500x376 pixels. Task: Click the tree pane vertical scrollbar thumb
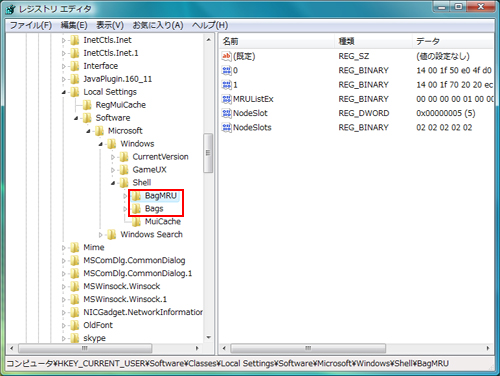(208, 153)
